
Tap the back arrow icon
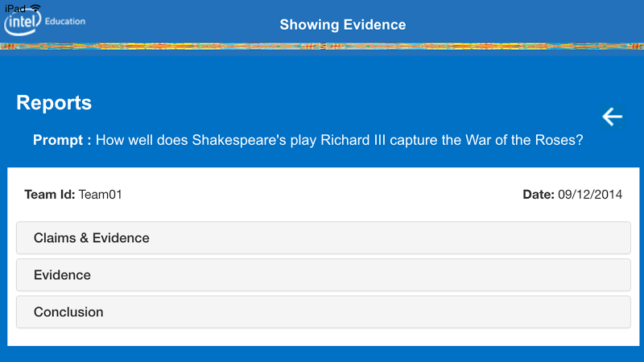click(x=612, y=117)
